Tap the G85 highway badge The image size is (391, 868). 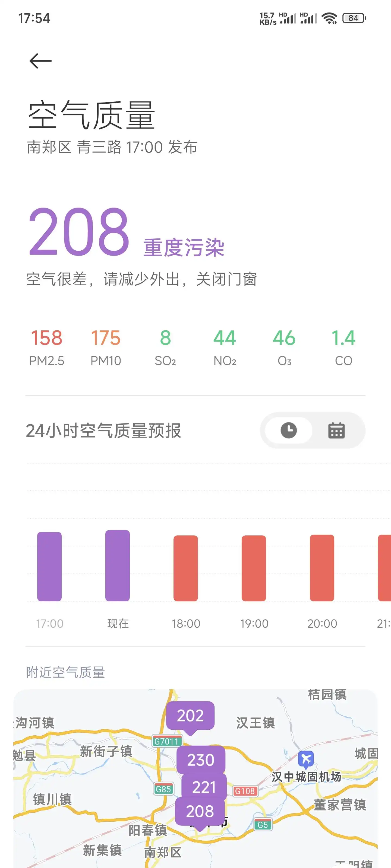tap(164, 789)
